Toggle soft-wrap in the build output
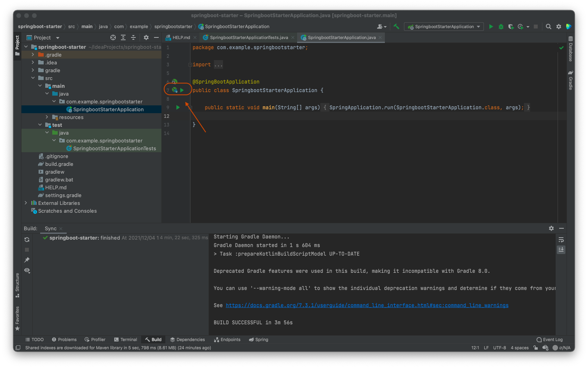 (x=561, y=240)
